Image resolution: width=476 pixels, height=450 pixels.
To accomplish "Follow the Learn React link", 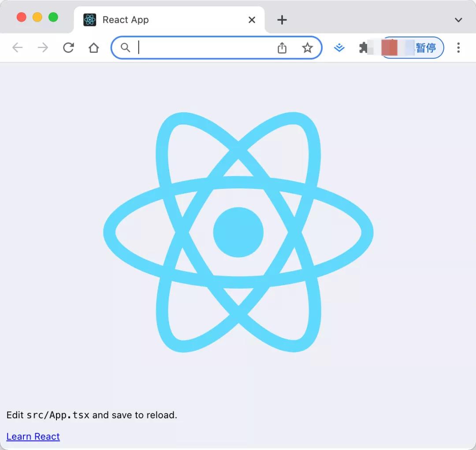I will [33, 436].
